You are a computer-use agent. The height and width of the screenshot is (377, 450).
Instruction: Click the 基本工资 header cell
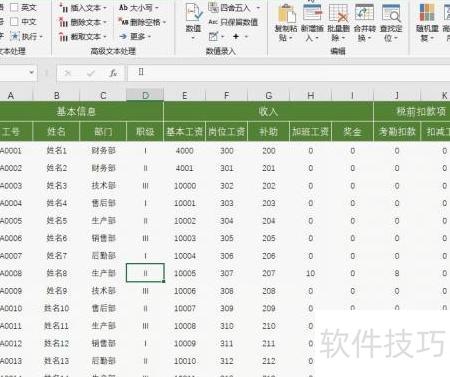click(x=185, y=132)
